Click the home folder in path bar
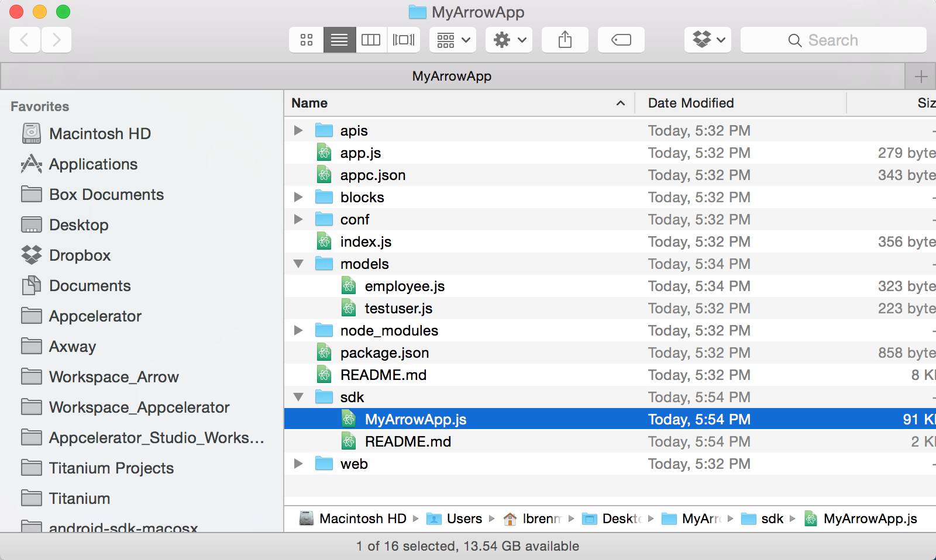Screen dimensions: 936x560 [x=532, y=518]
